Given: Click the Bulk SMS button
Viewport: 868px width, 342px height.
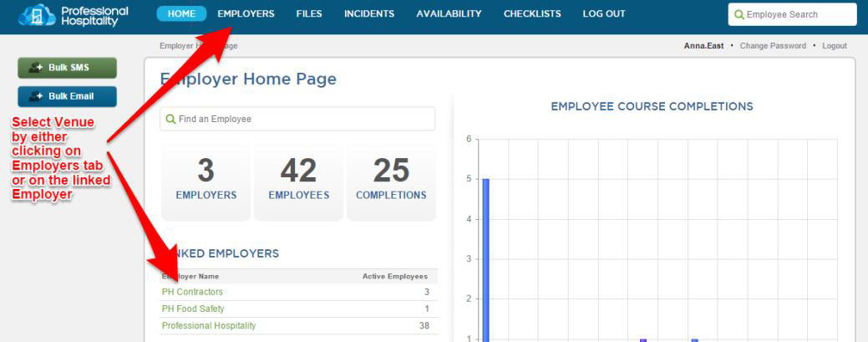Looking at the screenshot, I should 67,68.
